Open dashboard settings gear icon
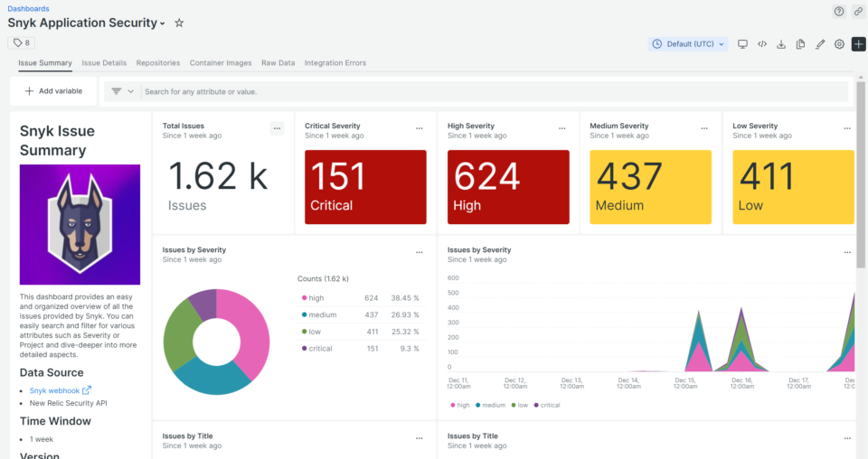This screenshot has height=459, width=868. coord(839,44)
